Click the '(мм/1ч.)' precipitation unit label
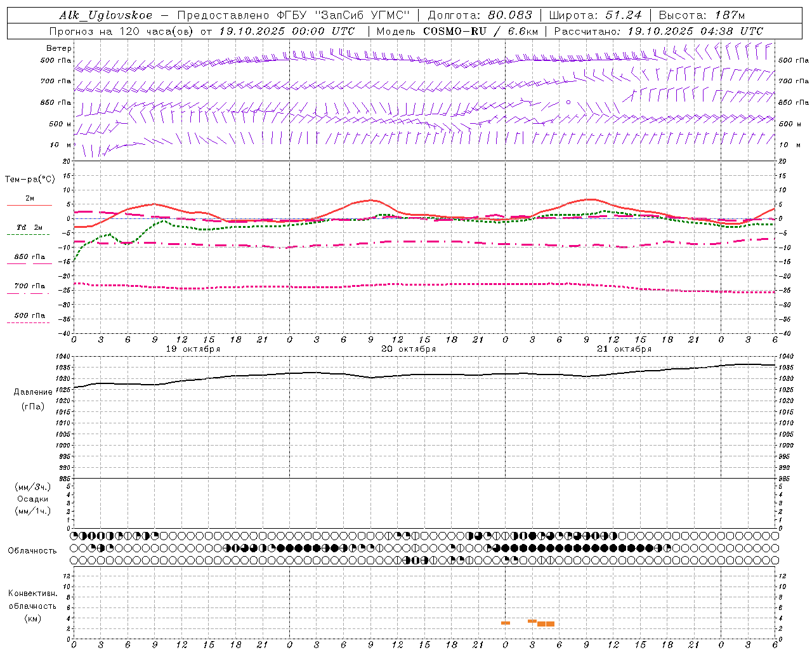Image resolution: width=812 pixels, height=650 pixels. (x=32, y=511)
